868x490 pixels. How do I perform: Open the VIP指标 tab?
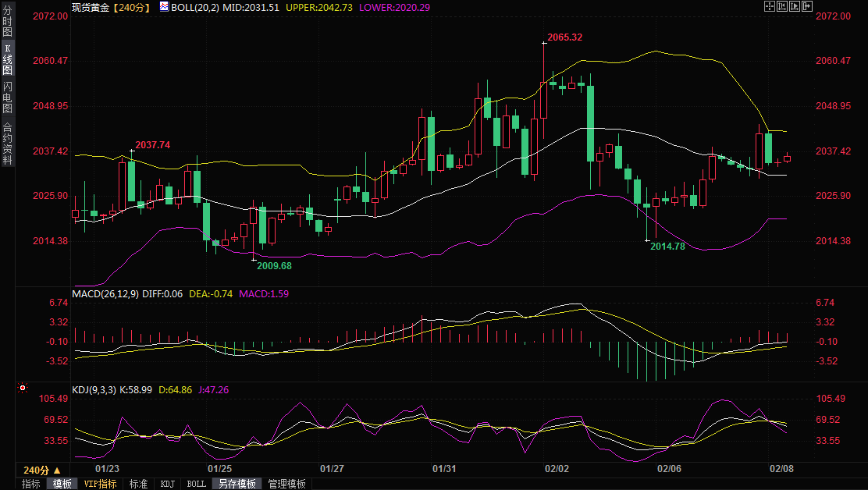click(x=100, y=484)
